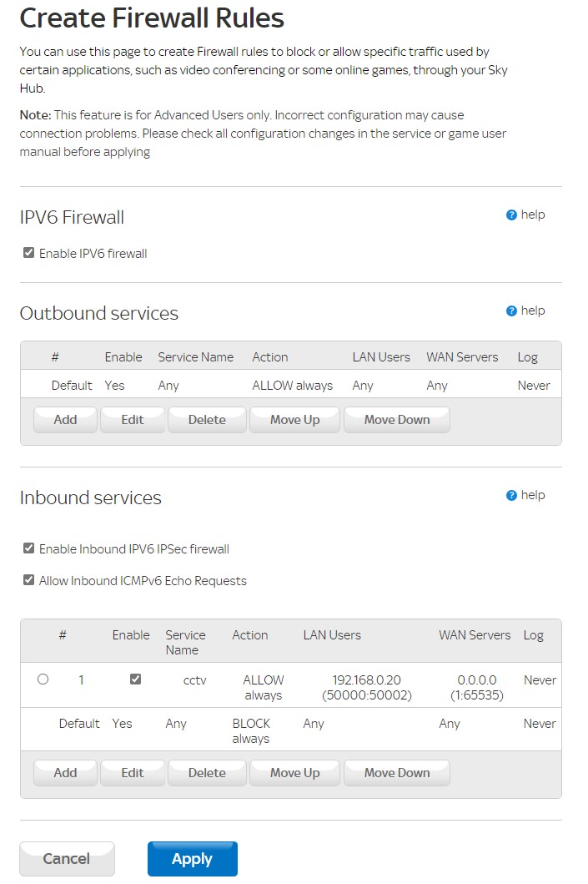Add a new Inbound services rule
Viewport: 588px width, 884px height.
(65, 773)
